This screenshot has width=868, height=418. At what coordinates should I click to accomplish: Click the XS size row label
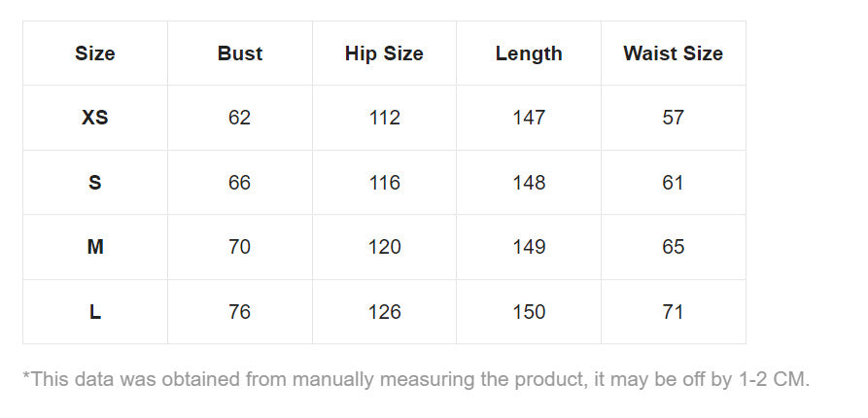click(x=95, y=118)
